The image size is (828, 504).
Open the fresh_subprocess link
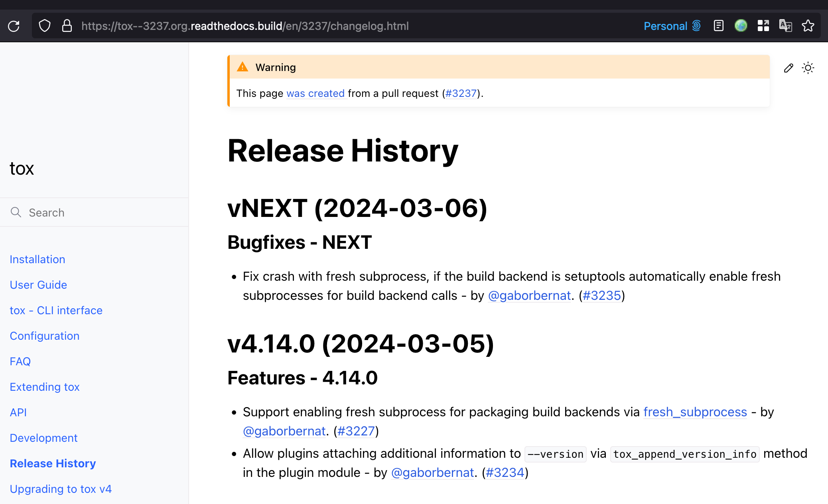(695, 412)
